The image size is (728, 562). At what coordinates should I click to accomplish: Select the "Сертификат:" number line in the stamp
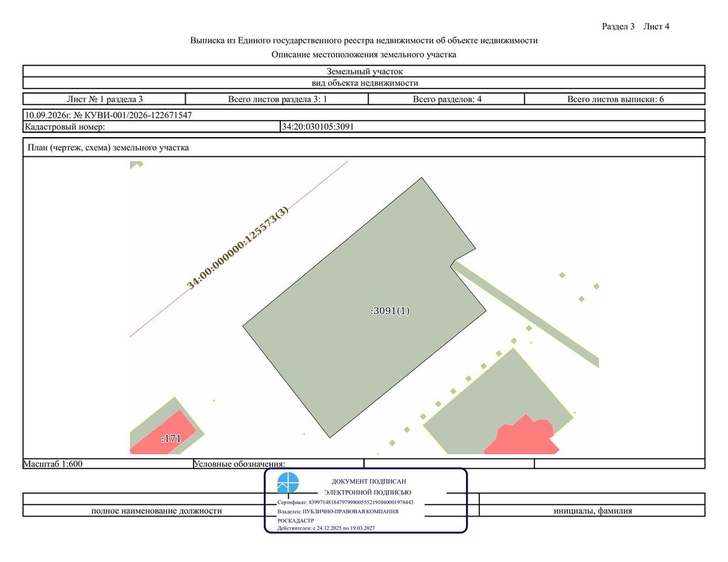pyautogui.click(x=345, y=503)
